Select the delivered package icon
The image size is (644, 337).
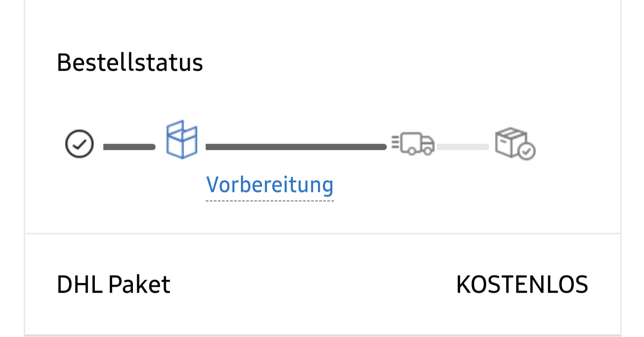tap(514, 144)
